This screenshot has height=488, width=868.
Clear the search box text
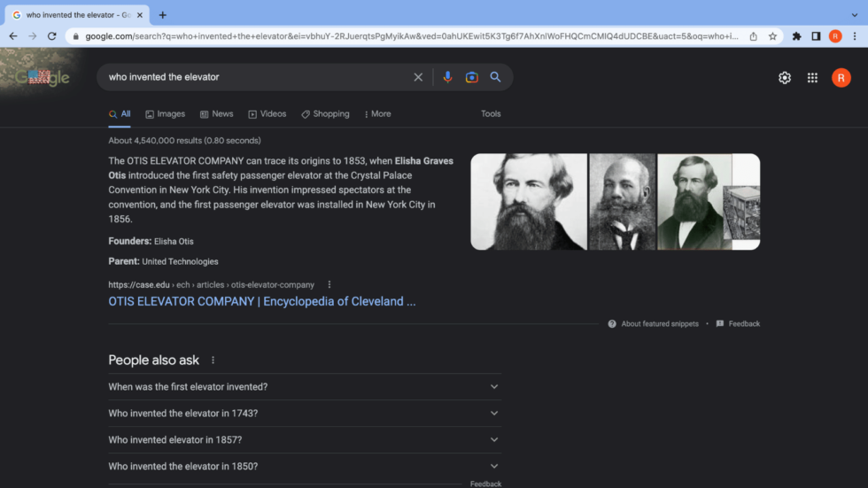(x=418, y=77)
